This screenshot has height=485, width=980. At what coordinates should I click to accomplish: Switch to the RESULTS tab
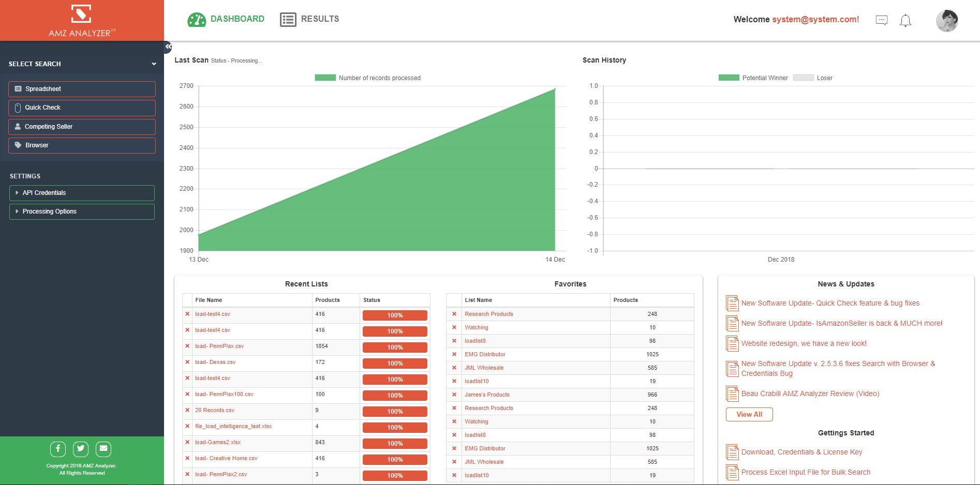319,19
